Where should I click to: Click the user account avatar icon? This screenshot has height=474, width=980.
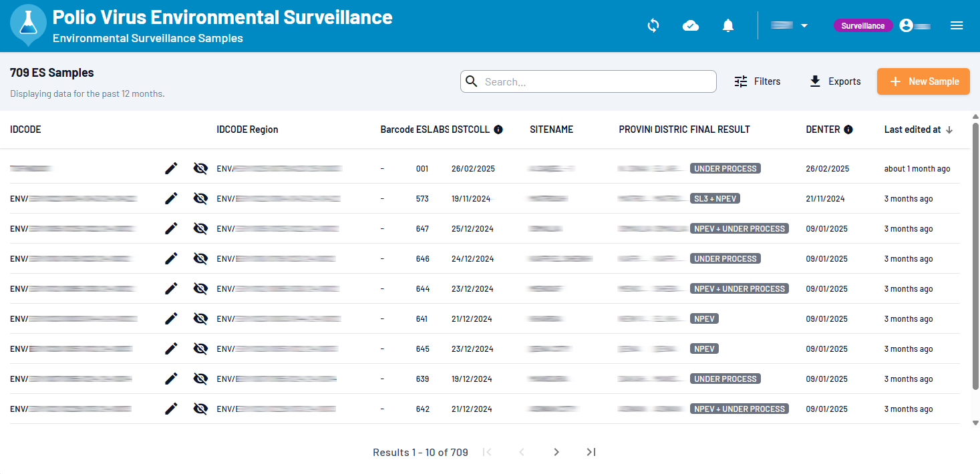[906, 25]
